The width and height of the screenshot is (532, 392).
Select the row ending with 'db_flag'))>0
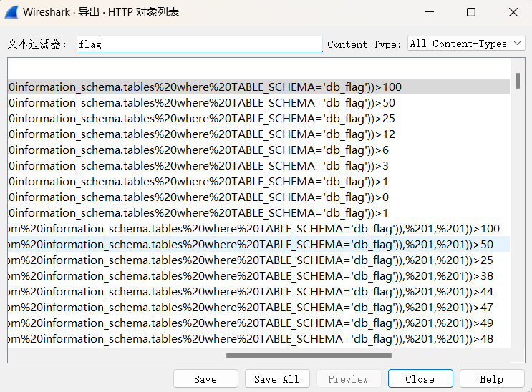(x=258, y=197)
